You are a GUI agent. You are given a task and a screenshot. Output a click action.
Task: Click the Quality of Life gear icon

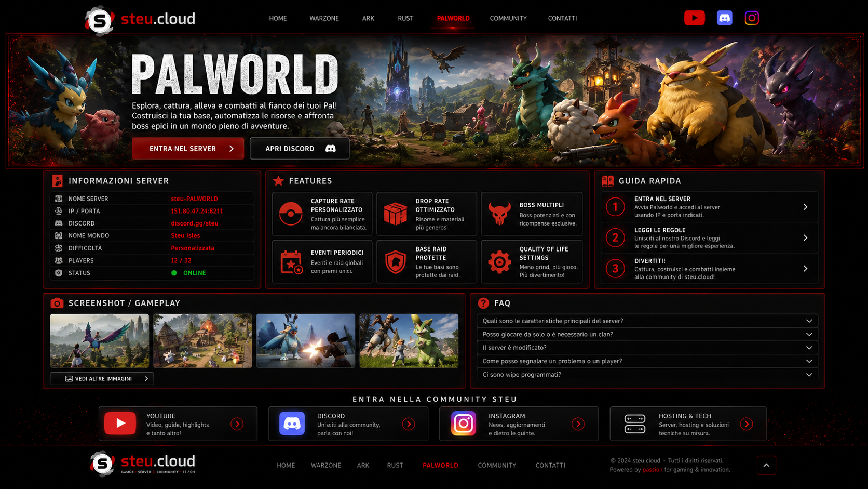tap(499, 262)
